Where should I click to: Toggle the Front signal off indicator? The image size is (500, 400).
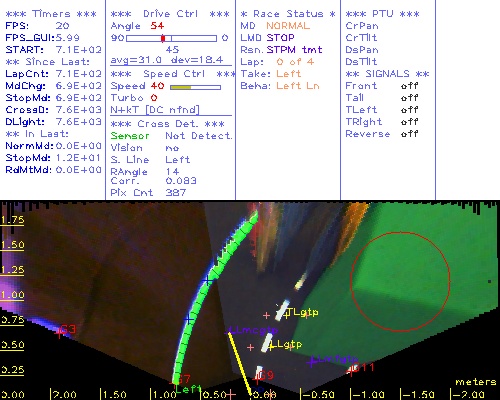coord(409,86)
